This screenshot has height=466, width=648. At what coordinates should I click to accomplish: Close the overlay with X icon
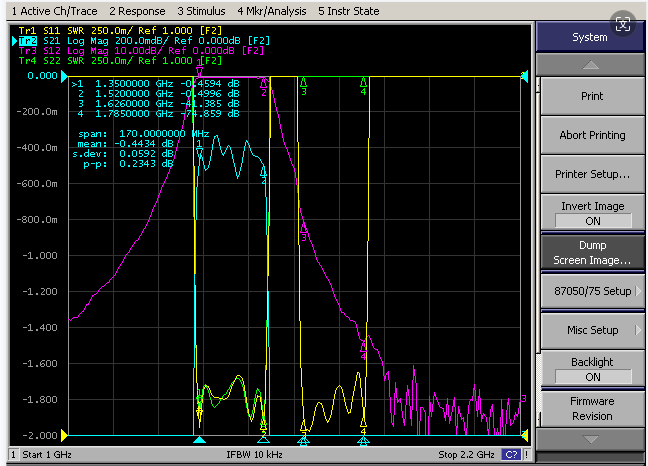(x=623, y=24)
